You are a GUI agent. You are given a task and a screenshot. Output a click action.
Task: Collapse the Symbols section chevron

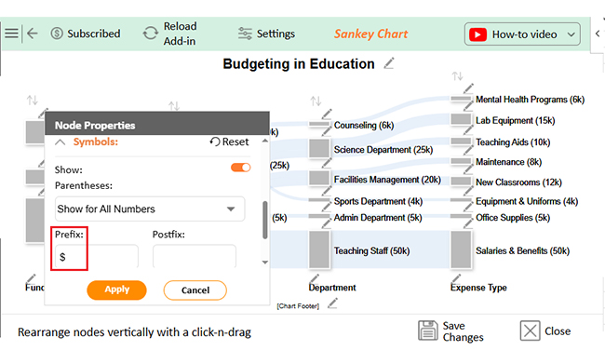(60, 142)
